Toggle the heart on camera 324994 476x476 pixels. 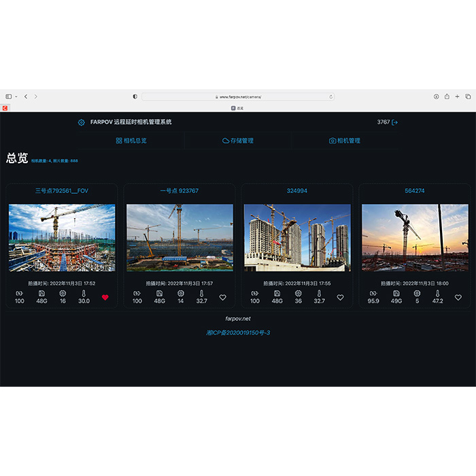340,297
